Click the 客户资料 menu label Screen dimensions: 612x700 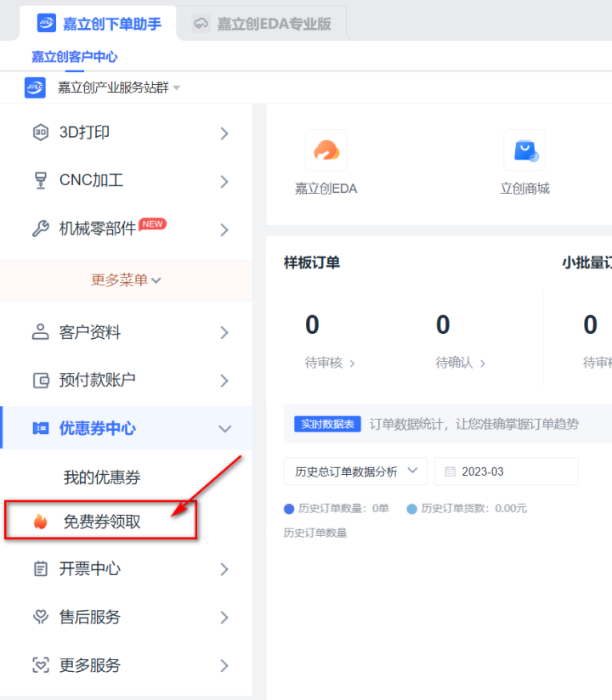coord(90,332)
